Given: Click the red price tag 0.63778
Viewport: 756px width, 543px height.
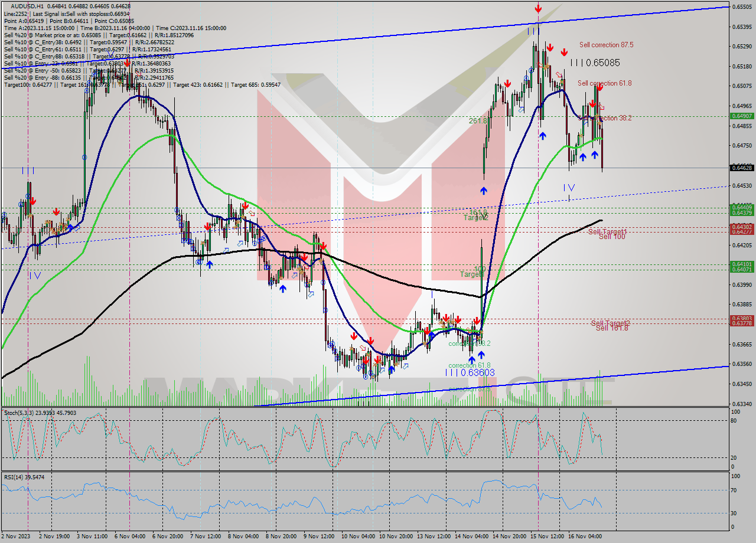Looking at the screenshot, I should [742, 323].
